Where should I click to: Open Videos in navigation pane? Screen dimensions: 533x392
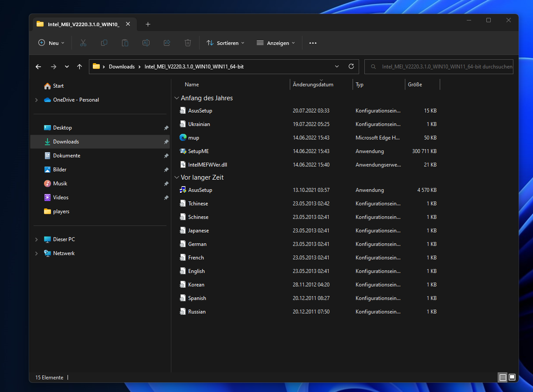(61, 198)
